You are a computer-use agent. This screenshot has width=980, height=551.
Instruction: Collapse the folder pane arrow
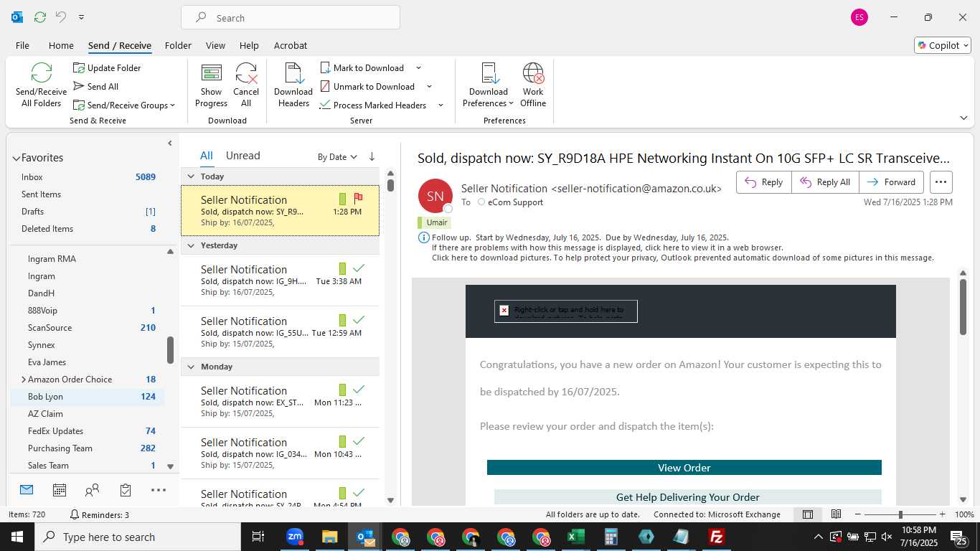click(x=170, y=143)
